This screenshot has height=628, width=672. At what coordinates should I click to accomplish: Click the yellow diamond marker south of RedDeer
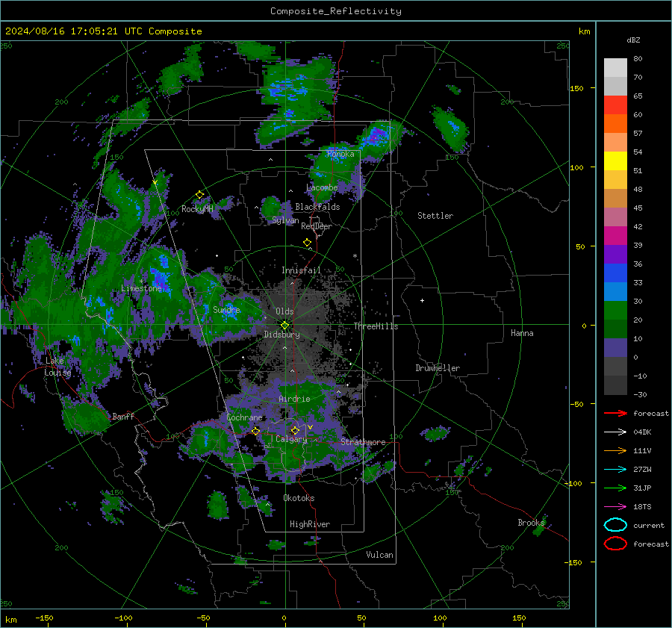coord(307,243)
